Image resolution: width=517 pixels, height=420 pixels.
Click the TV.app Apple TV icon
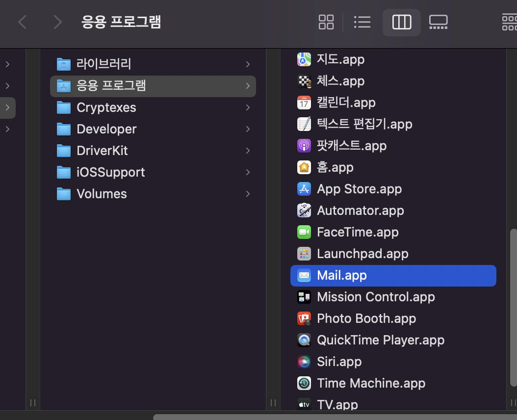tap(304, 404)
